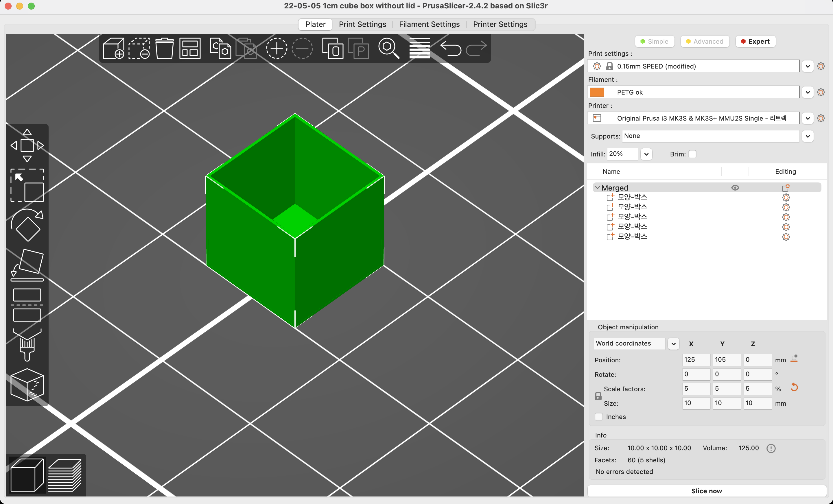The image size is (833, 504).
Task: Select the Paint-on supports brush tool
Action: pyautogui.click(x=27, y=345)
